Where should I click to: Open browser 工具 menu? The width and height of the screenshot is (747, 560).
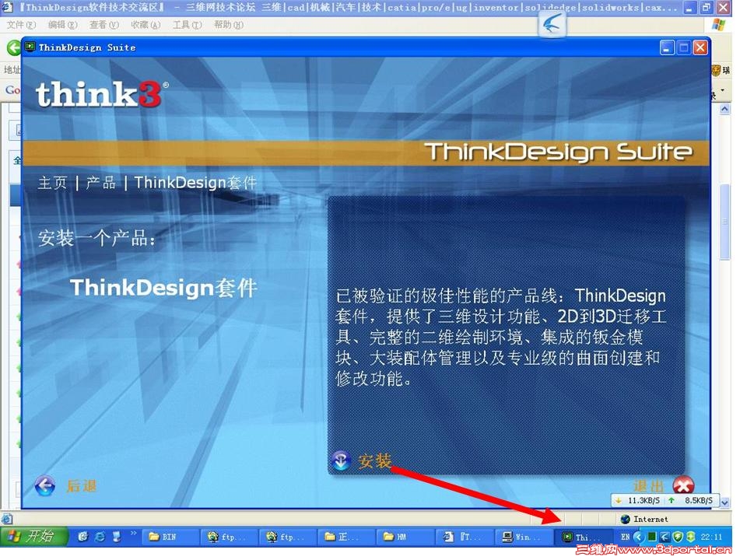tap(187, 25)
